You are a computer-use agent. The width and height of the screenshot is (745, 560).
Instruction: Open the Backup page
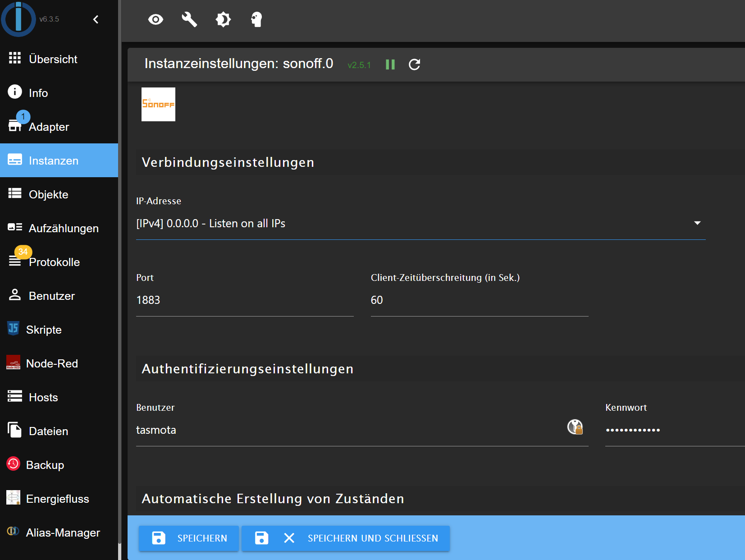coord(59,465)
